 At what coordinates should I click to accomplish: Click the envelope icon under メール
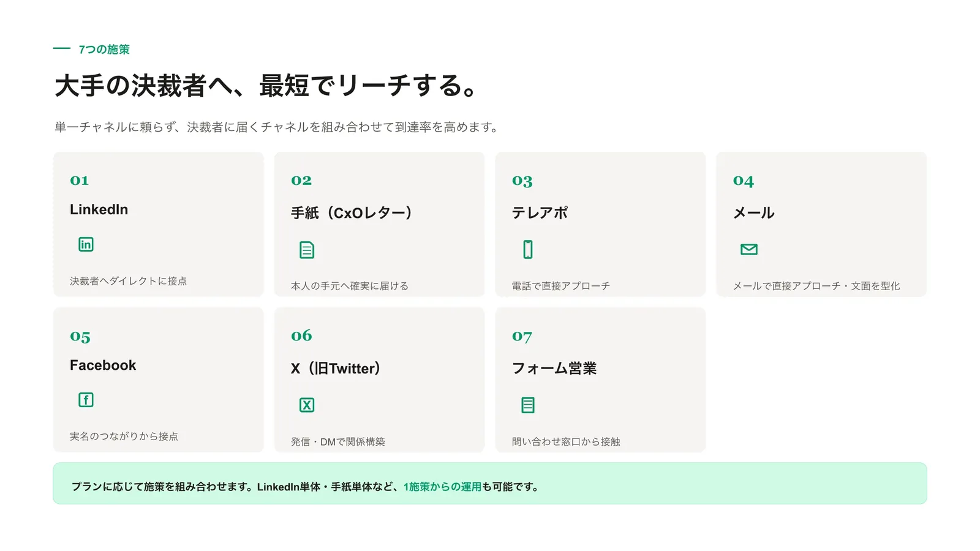(x=748, y=249)
